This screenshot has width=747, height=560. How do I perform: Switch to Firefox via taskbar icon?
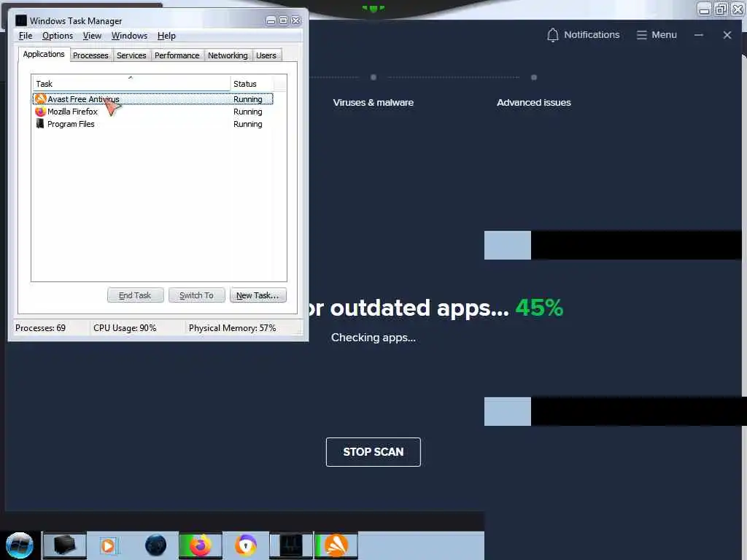click(201, 545)
